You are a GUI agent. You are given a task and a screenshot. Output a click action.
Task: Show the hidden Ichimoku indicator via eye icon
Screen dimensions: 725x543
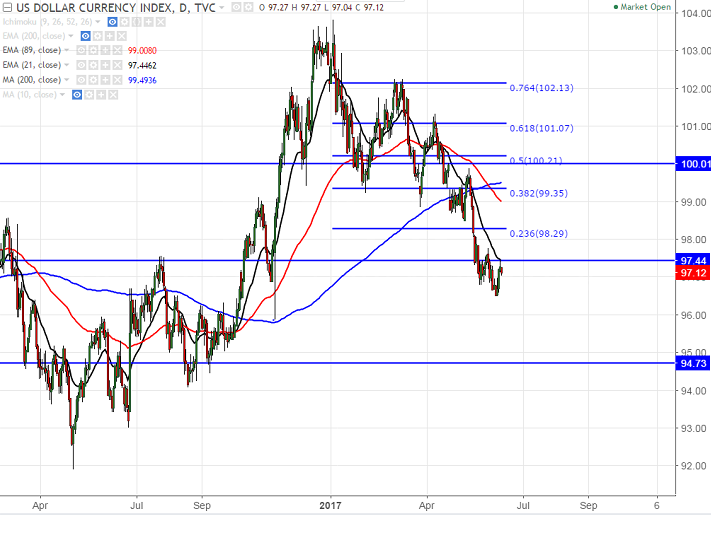[x=112, y=22]
